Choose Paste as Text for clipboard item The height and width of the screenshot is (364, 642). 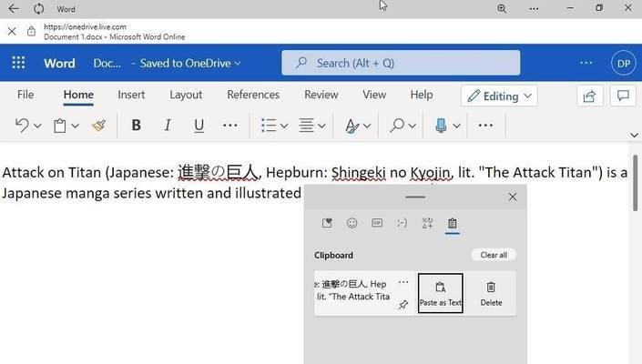(x=441, y=293)
